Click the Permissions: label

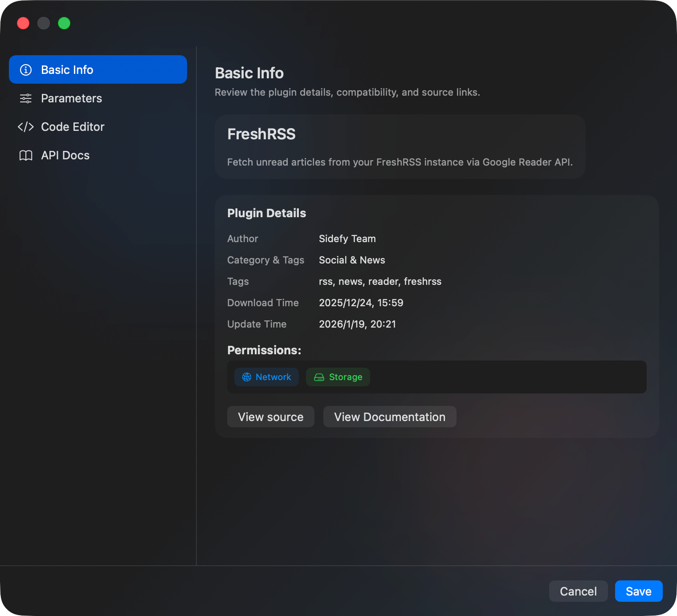(264, 350)
